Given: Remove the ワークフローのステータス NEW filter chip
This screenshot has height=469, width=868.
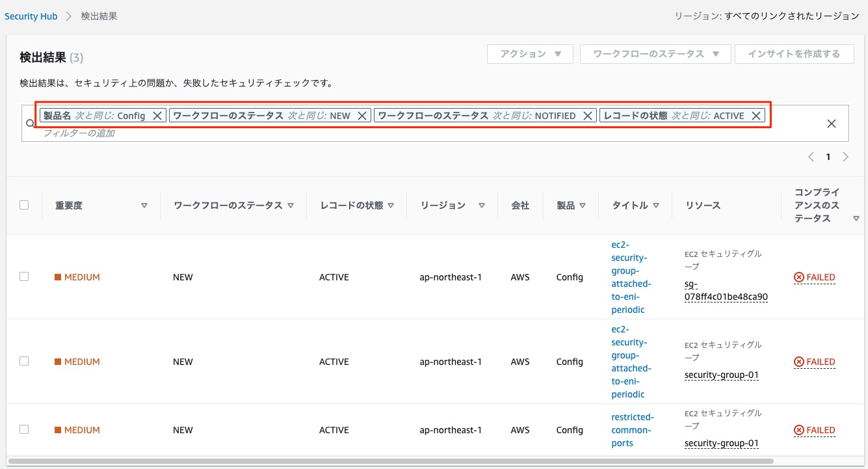Looking at the screenshot, I should pyautogui.click(x=362, y=116).
